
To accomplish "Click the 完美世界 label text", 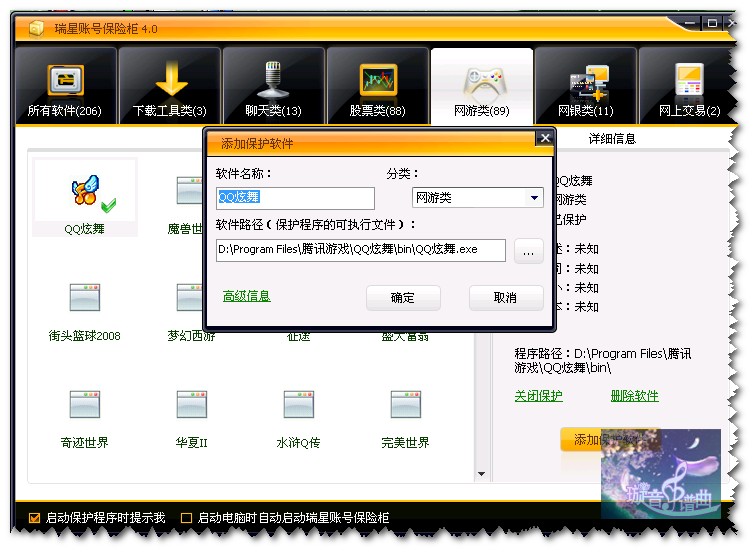I will (405, 443).
